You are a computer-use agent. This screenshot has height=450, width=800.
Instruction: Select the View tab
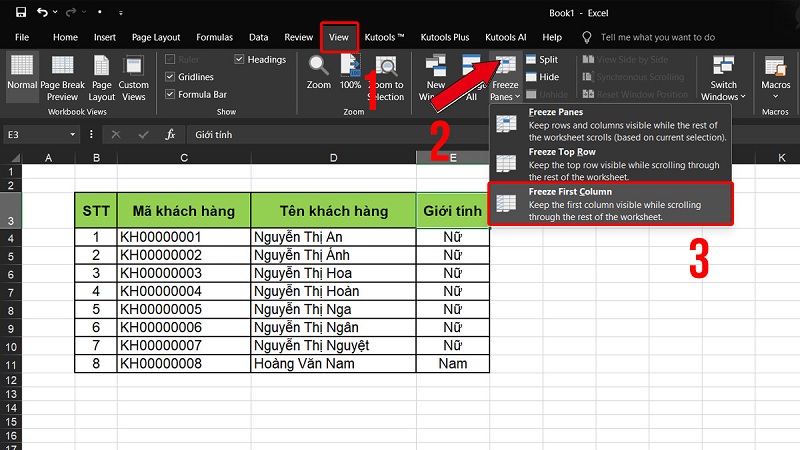(339, 37)
